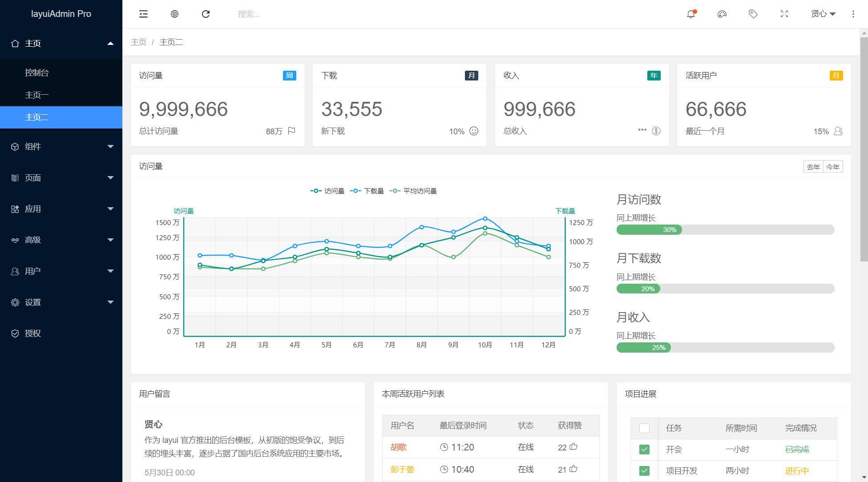Click the tag note icon
Image resolution: width=868 pixels, height=482 pixels.
click(x=753, y=14)
